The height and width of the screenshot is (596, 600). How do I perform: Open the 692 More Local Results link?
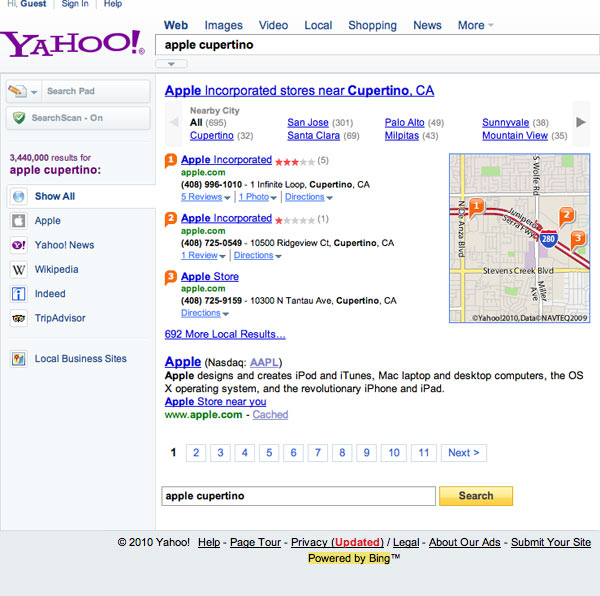[x=225, y=335]
